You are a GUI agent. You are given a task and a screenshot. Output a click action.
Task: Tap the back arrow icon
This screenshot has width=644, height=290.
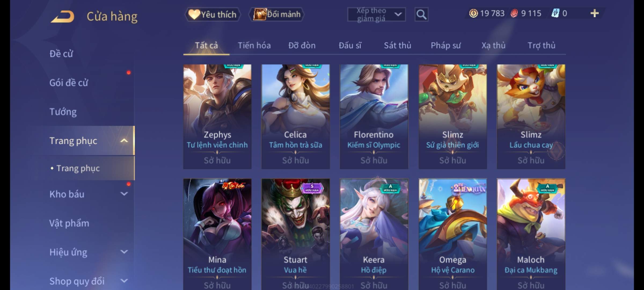62,17
